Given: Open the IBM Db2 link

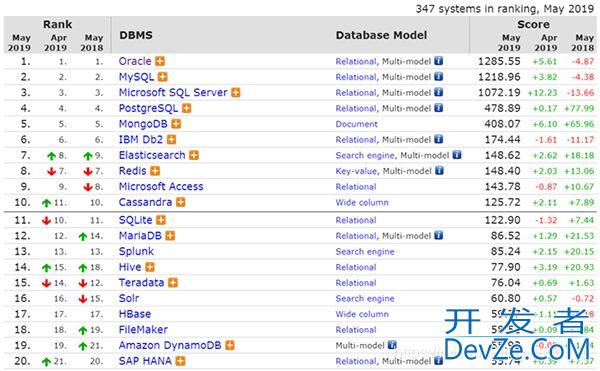Looking at the screenshot, I should click(141, 140).
